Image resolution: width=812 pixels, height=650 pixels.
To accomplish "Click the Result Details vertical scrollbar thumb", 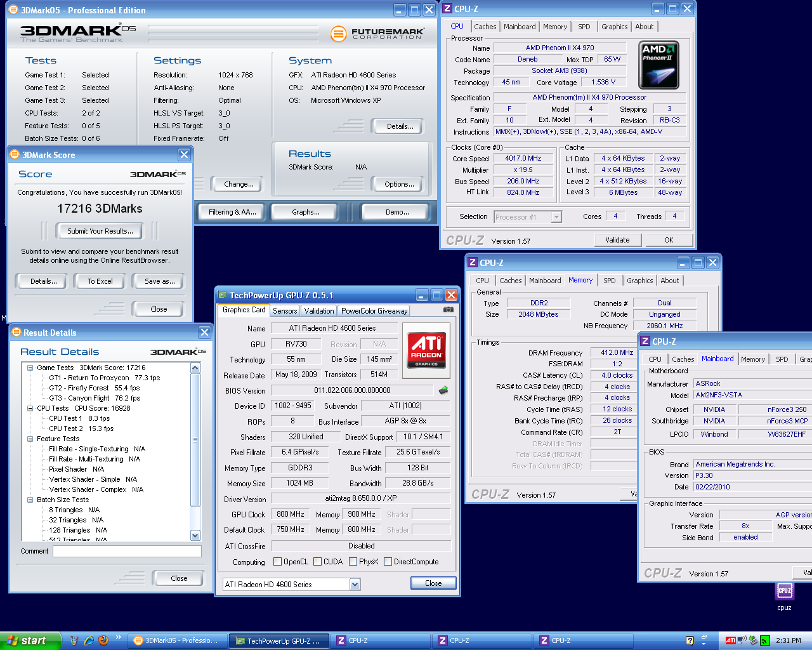I will pyautogui.click(x=195, y=440).
